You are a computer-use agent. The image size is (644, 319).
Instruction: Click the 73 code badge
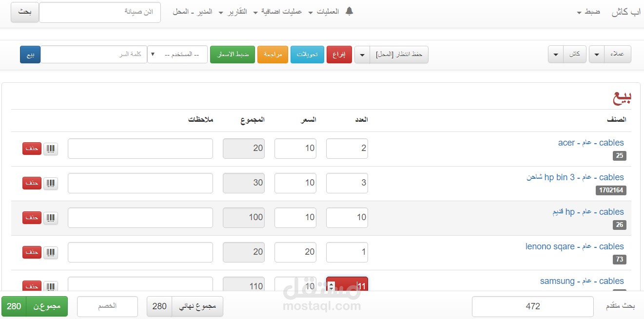coord(620,260)
